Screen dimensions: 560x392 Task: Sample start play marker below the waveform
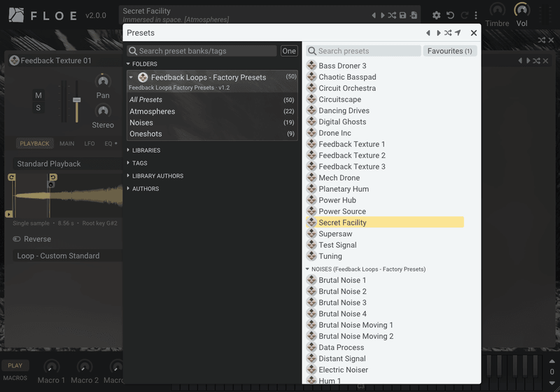tap(9, 214)
